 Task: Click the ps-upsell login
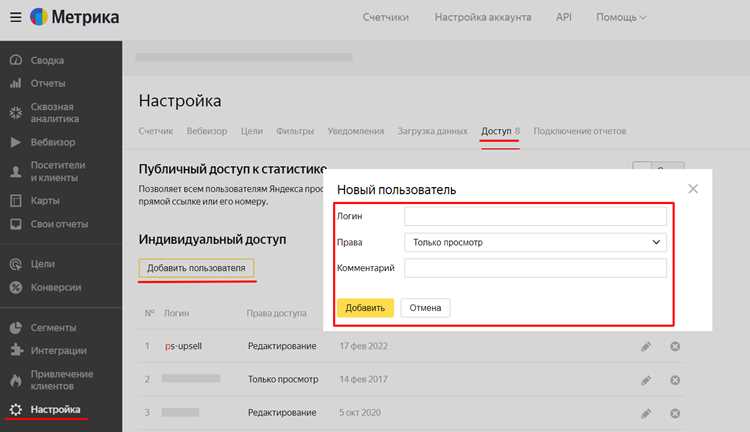(x=184, y=346)
